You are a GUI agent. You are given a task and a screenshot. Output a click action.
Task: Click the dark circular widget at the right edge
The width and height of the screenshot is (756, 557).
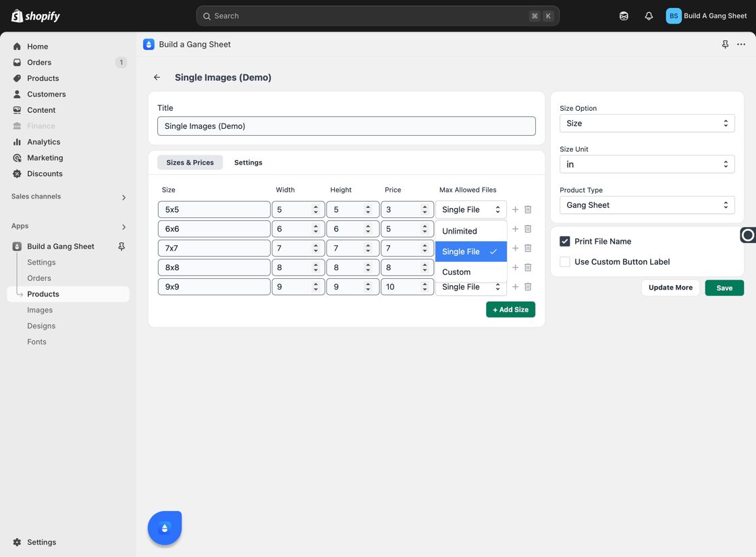point(748,235)
